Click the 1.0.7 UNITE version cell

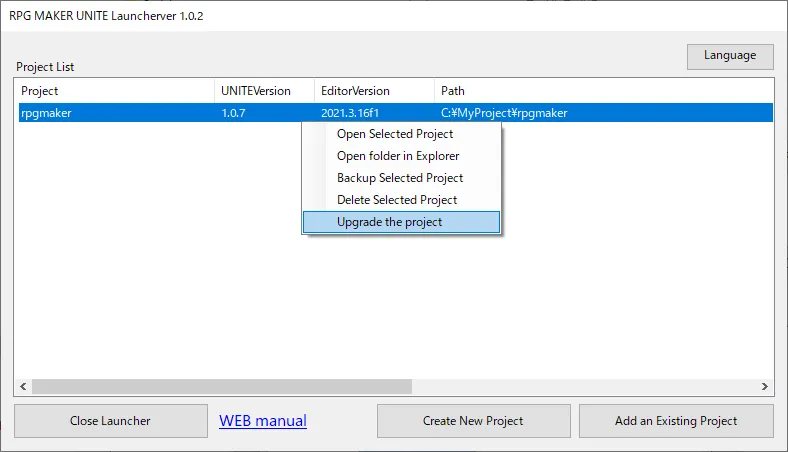pos(233,113)
